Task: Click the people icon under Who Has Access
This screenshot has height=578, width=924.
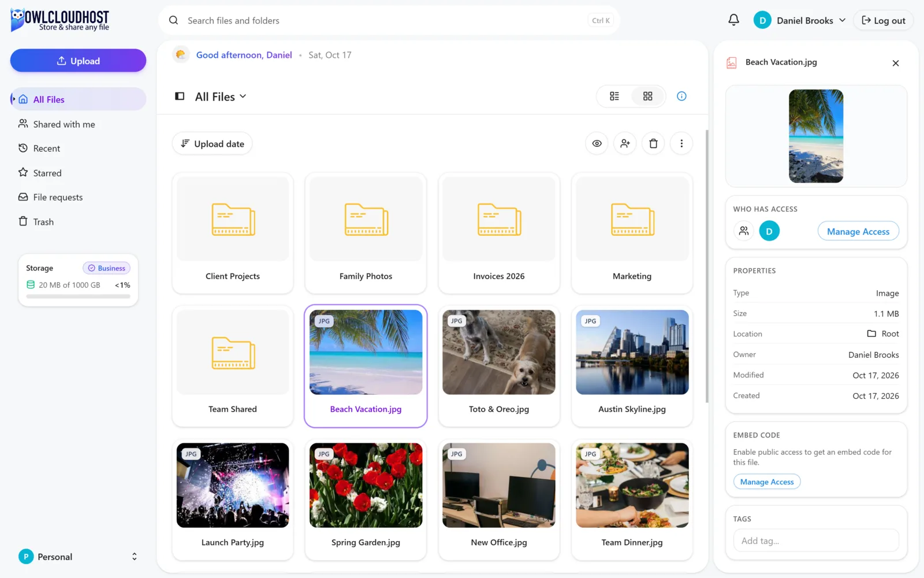Action: [x=744, y=231]
